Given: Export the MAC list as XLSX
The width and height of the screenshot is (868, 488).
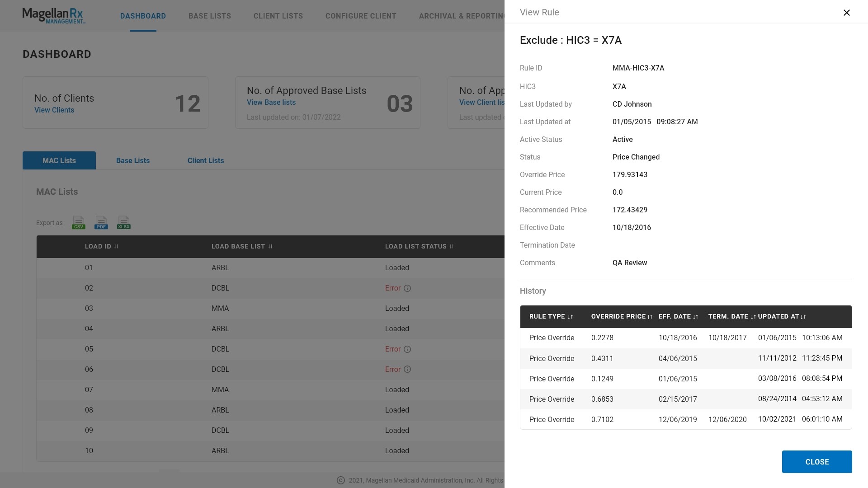Looking at the screenshot, I should click(123, 223).
